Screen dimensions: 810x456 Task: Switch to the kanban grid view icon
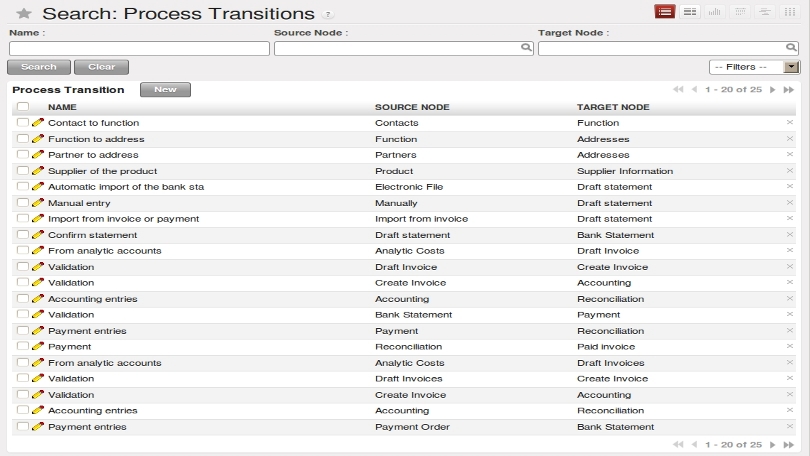[790, 11]
